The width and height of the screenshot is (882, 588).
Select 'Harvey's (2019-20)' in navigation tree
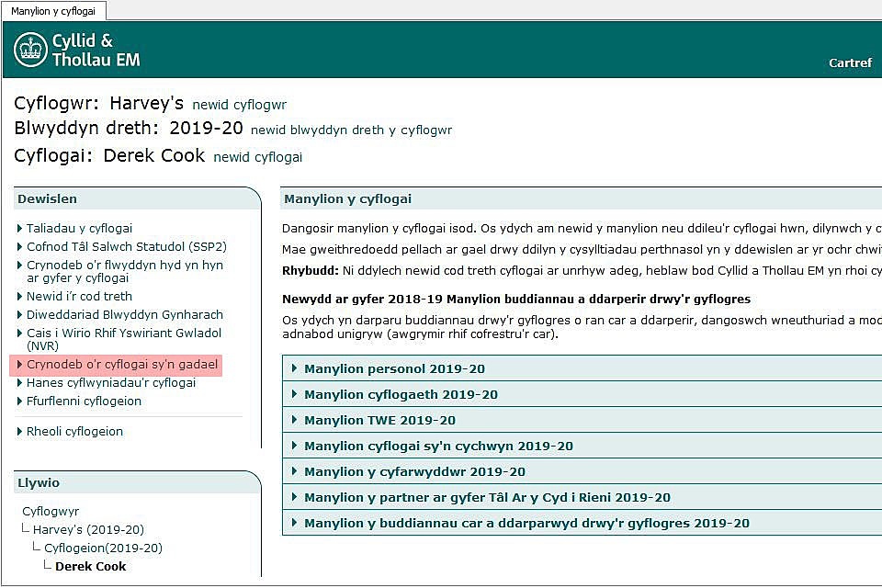[88, 530]
